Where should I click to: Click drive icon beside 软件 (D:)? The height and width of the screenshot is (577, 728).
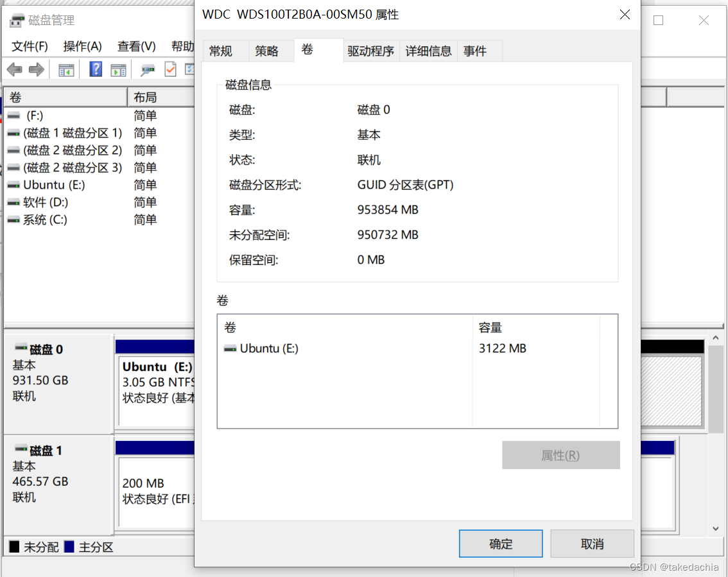[x=14, y=202]
